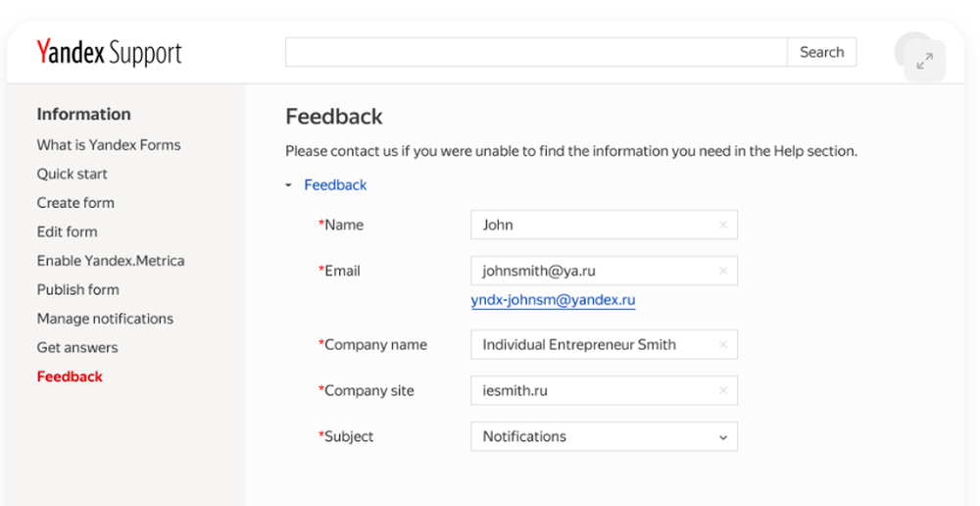Open Publish form help page
Viewport: 980px width, 506px height.
[78, 289]
